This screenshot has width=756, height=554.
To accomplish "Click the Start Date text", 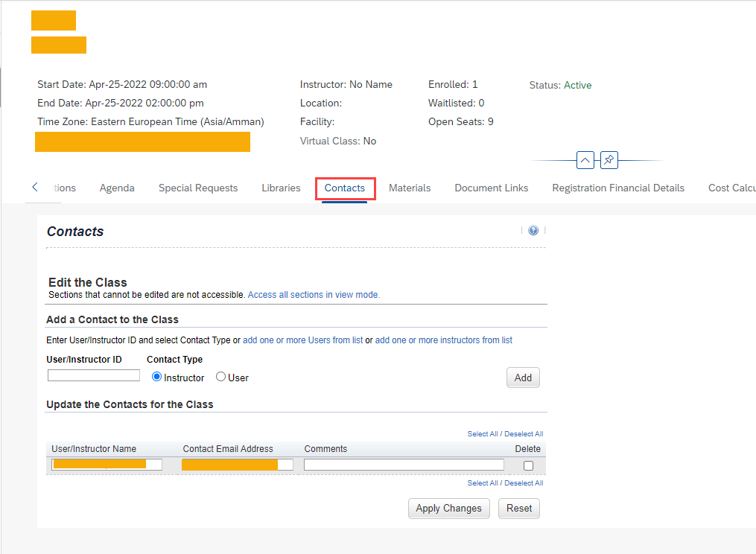I will click(x=122, y=84).
